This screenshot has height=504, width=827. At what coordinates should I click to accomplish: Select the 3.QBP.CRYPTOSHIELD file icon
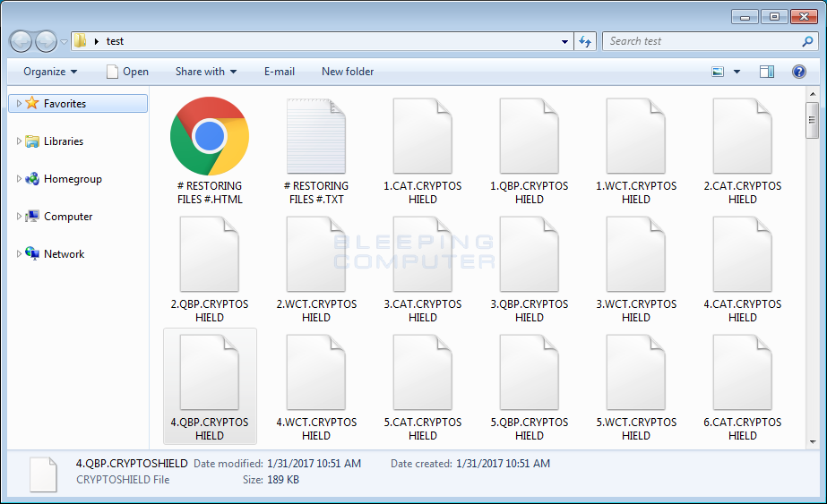(529, 254)
